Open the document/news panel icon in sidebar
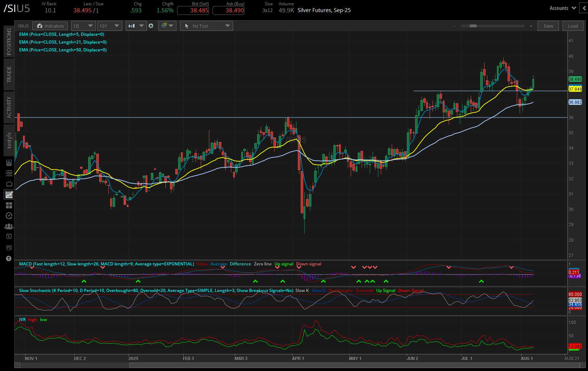Image resolution: width=588 pixels, height=371 pixels. point(9,163)
